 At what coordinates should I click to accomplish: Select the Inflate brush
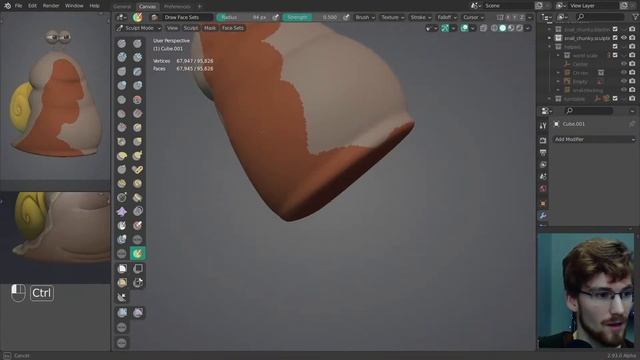coord(122,85)
